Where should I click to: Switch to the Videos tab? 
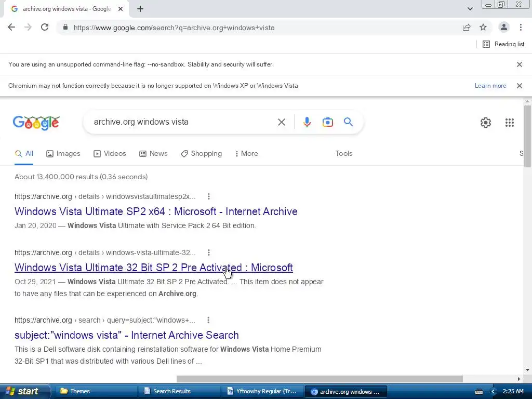[x=110, y=154]
